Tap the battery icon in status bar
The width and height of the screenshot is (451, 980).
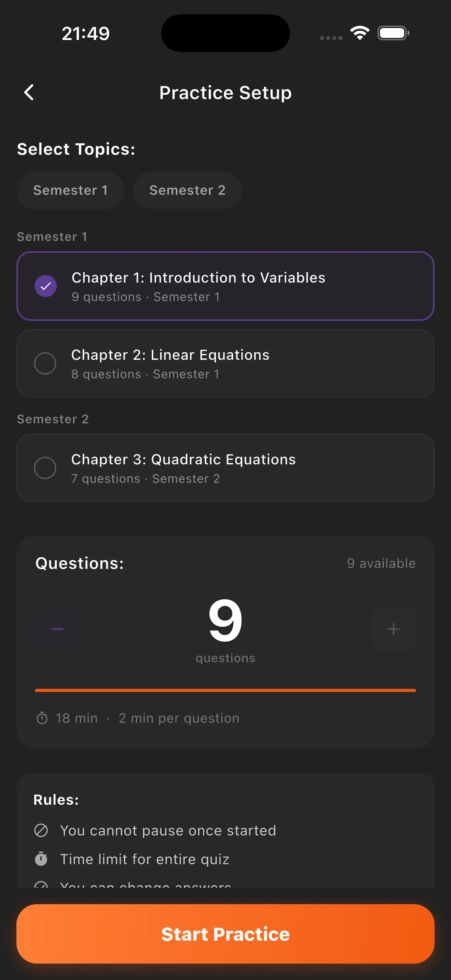tap(393, 33)
